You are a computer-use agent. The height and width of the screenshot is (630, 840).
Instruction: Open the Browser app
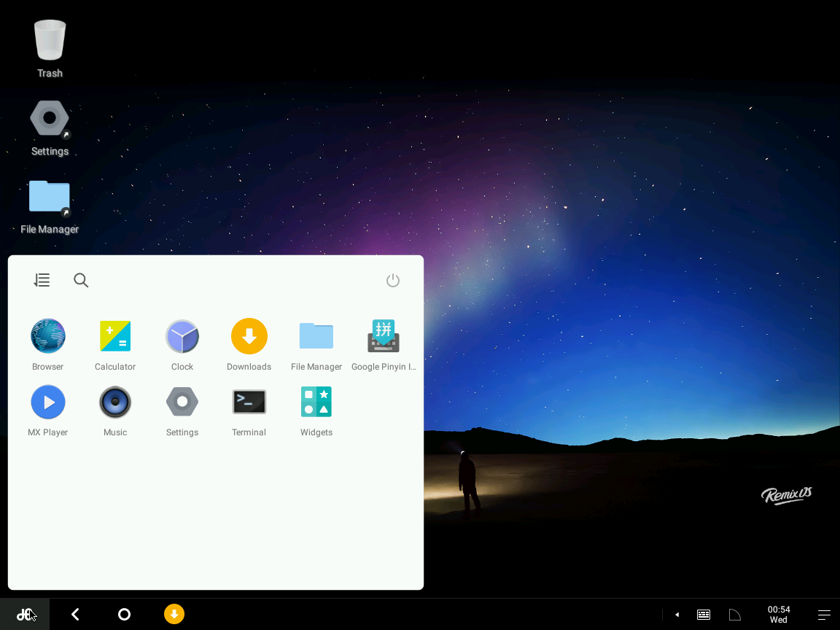pos(47,336)
